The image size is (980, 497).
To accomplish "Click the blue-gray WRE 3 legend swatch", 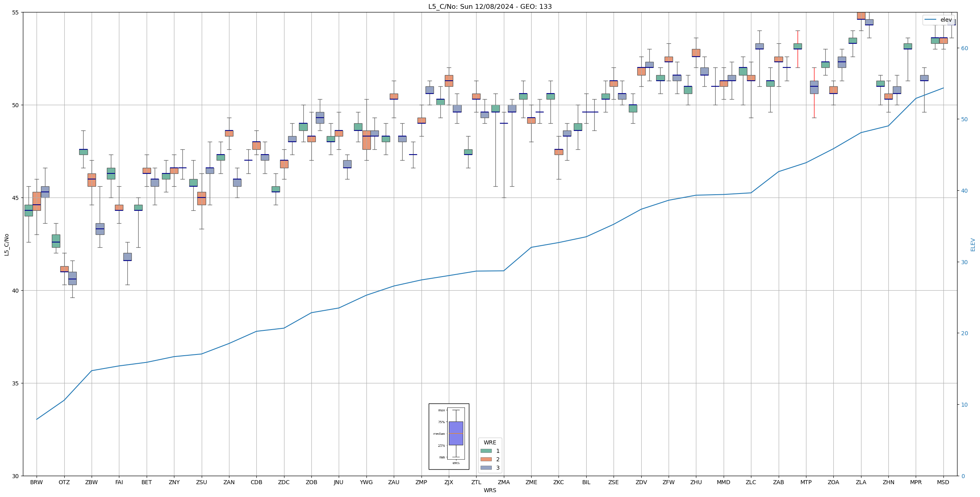I will coord(486,468).
